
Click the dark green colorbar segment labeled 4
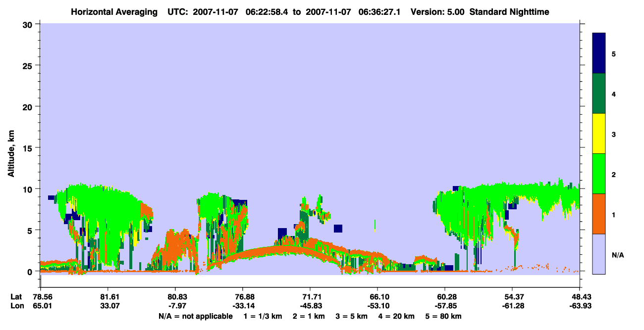click(599, 94)
